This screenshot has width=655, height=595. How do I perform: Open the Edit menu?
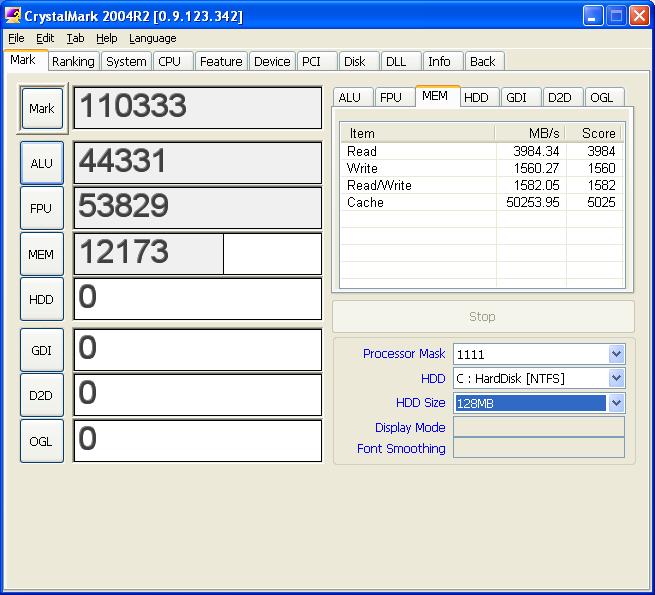coord(45,38)
